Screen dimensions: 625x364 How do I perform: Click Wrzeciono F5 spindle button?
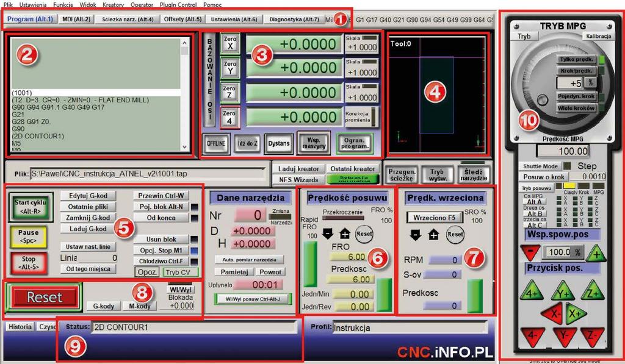pyautogui.click(x=435, y=218)
